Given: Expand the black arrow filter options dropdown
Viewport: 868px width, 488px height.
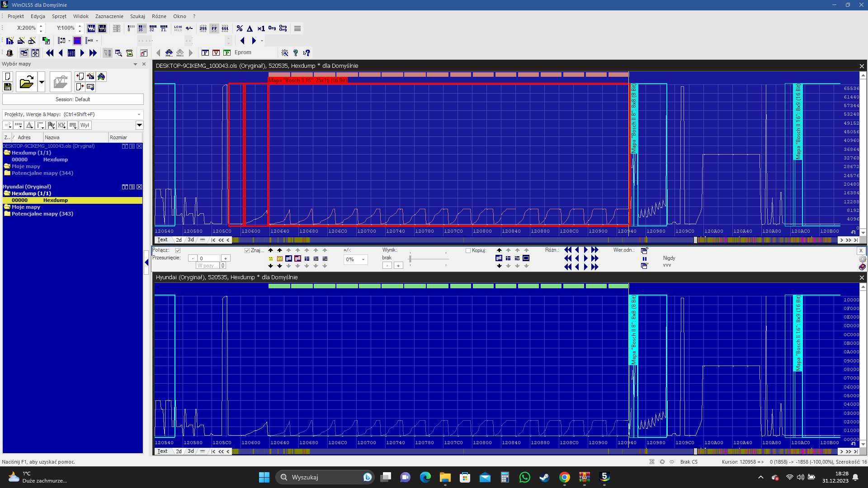Looking at the screenshot, I should [139, 125].
